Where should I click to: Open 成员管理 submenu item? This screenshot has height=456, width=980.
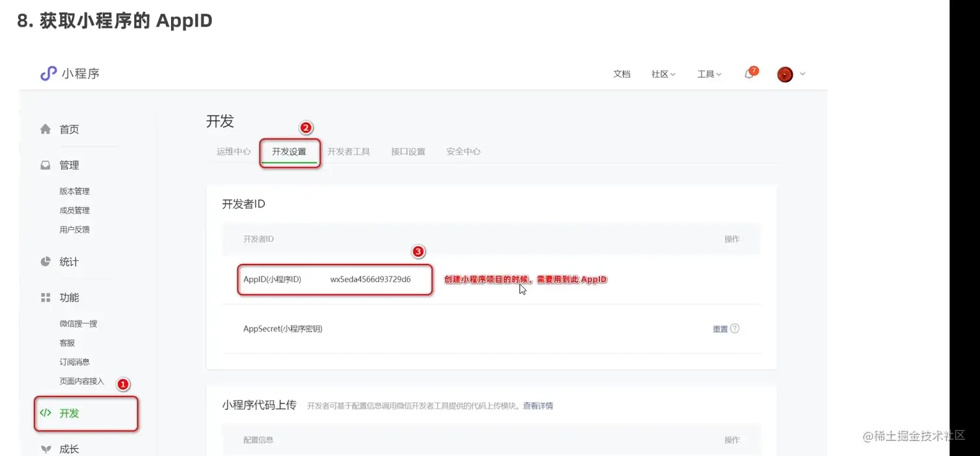point(75,210)
